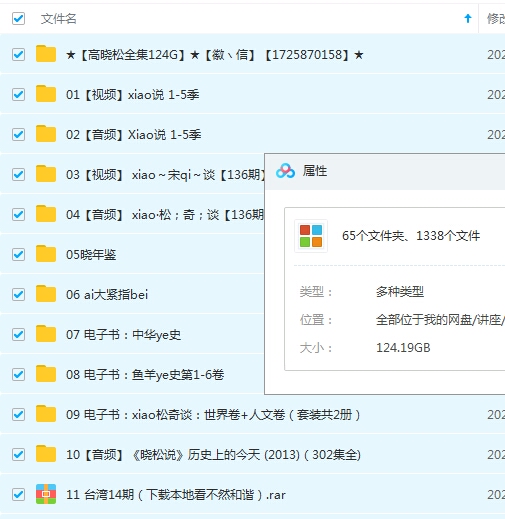
Task: Open folder 01【视频】xiao说 1-5季
Action: coord(133,95)
